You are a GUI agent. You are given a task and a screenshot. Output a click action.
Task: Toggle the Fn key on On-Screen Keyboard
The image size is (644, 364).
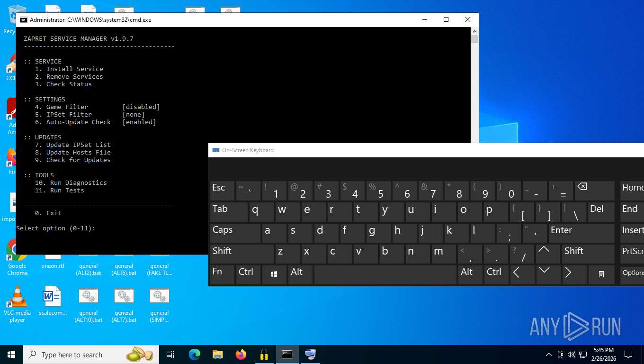coord(222,275)
